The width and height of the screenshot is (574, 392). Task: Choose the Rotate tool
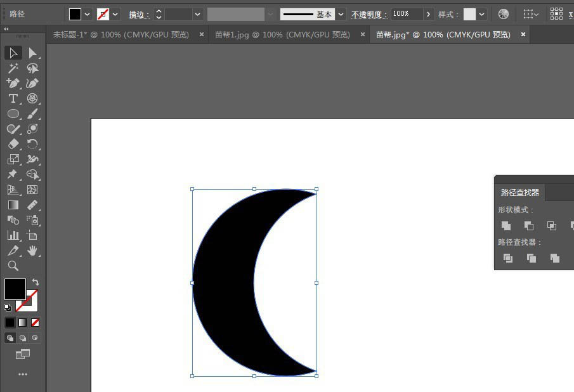tap(32, 144)
